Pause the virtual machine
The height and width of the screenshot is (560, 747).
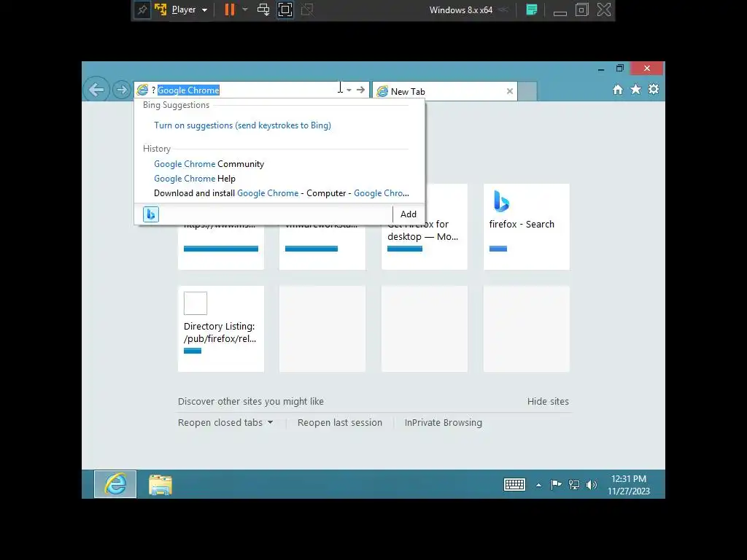coord(230,9)
